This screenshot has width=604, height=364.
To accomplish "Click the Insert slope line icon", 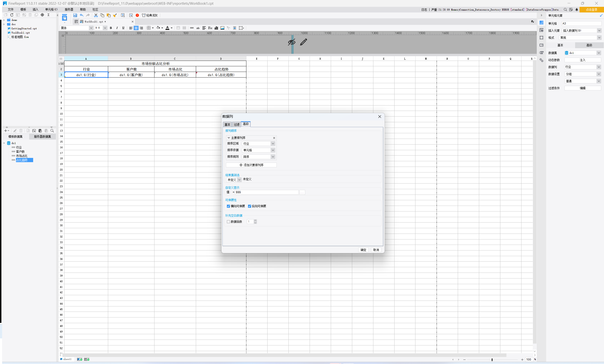I will 229,28.
